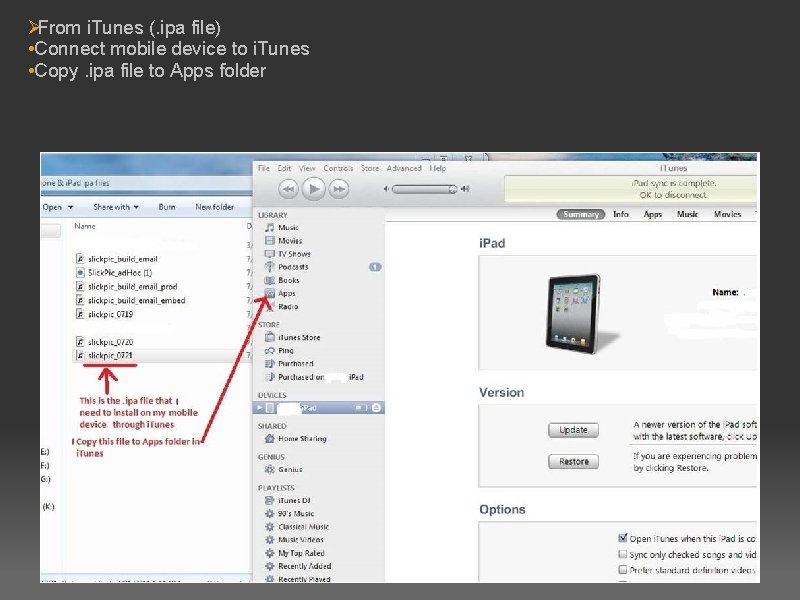Click the iTunes Next track button
Image resolution: width=800 pixels, height=600 pixels.
coord(339,189)
